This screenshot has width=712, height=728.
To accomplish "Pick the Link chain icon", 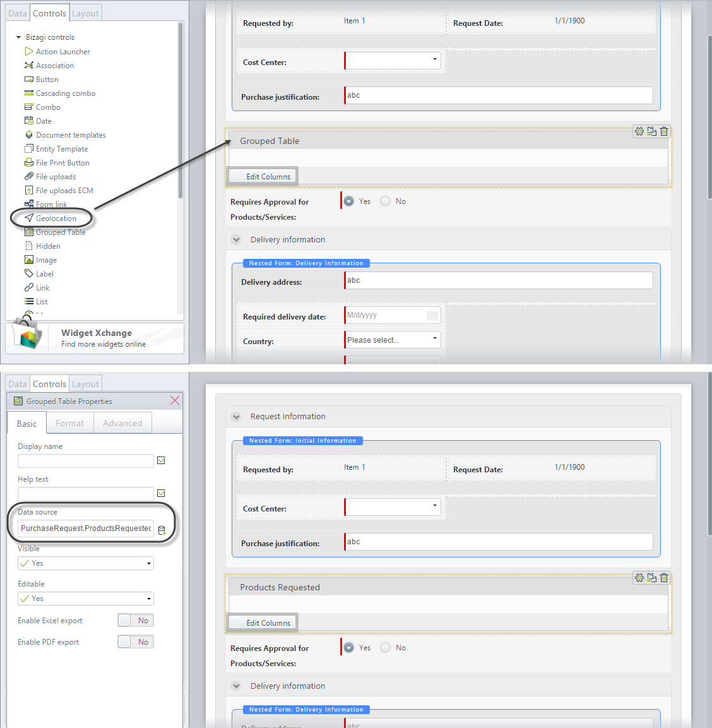I will point(29,287).
